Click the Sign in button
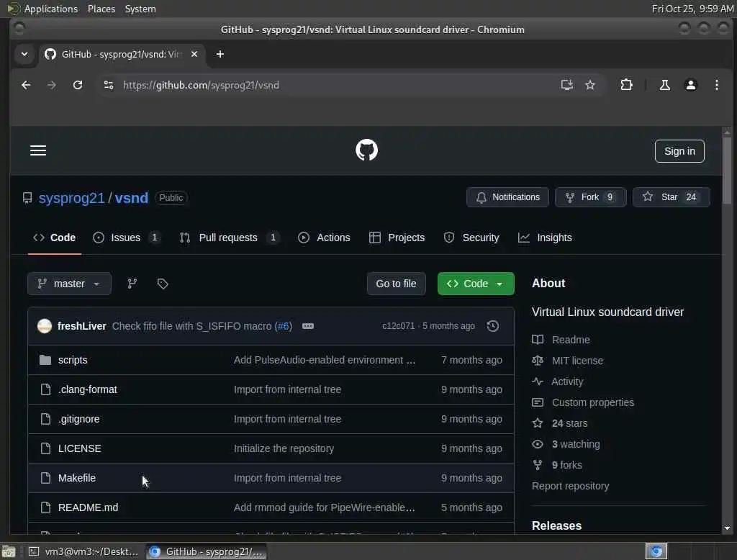The height and width of the screenshot is (560, 737). 679,151
